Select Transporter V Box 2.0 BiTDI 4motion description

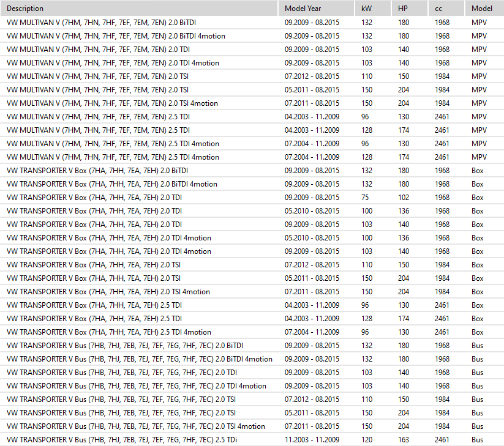pos(112,184)
